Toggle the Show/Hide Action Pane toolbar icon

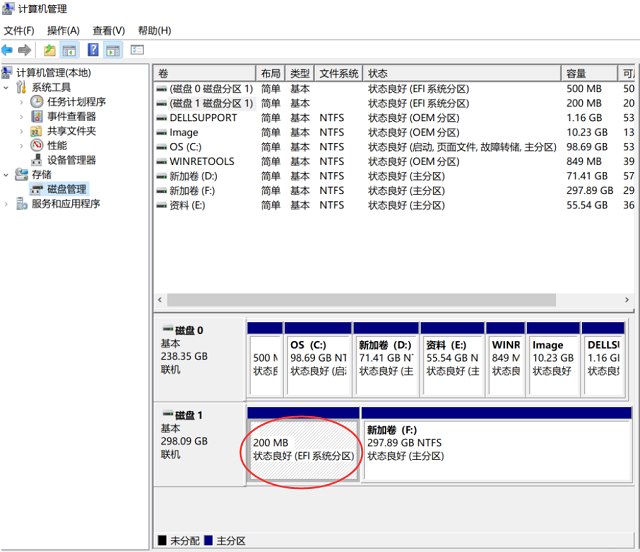coord(113,50)
